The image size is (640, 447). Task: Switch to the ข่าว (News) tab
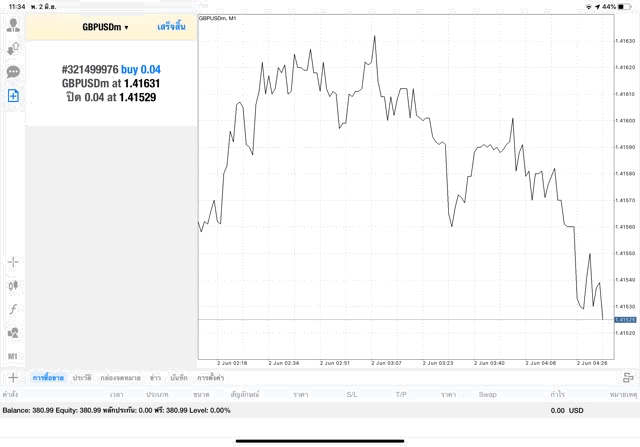tap(155, 378)
